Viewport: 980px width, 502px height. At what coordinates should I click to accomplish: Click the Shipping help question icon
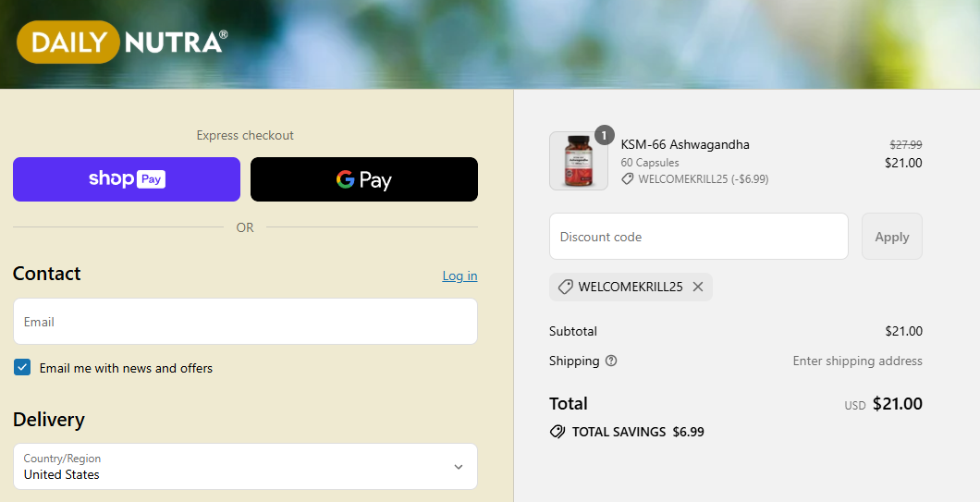coord(611,361)
